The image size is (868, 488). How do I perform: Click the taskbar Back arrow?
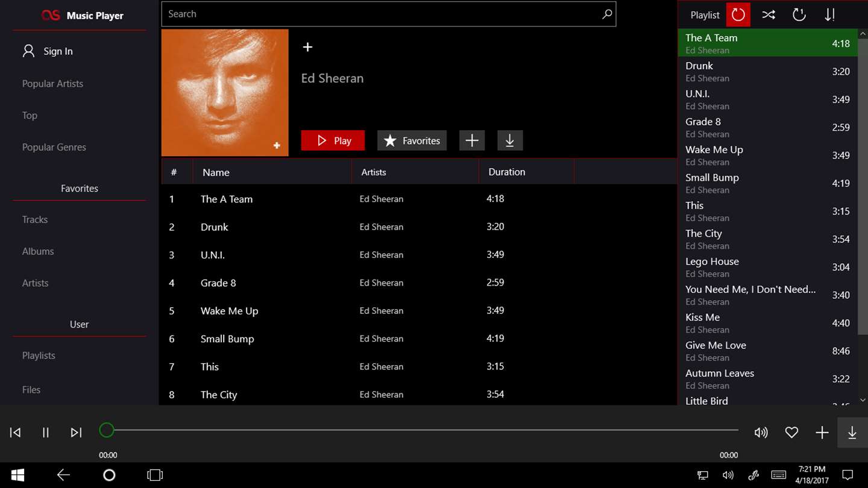pyautogui.click(x=63, y=475)
